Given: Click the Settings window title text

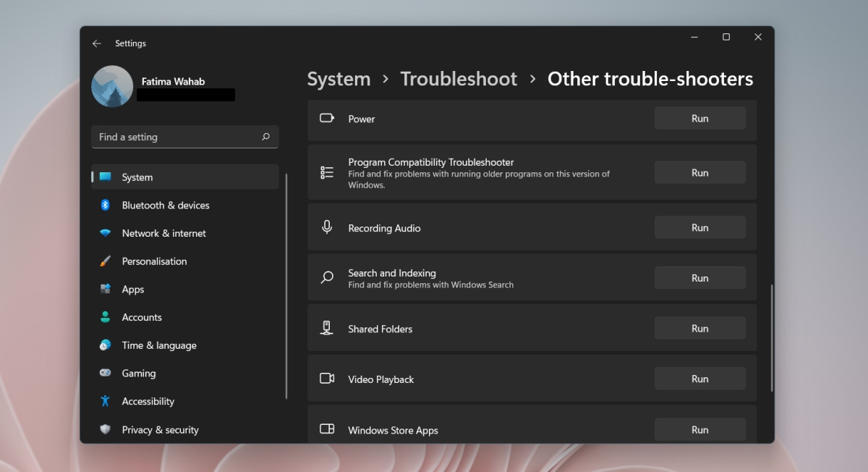Looking at the screenshot, I should (x=130, y=43).
